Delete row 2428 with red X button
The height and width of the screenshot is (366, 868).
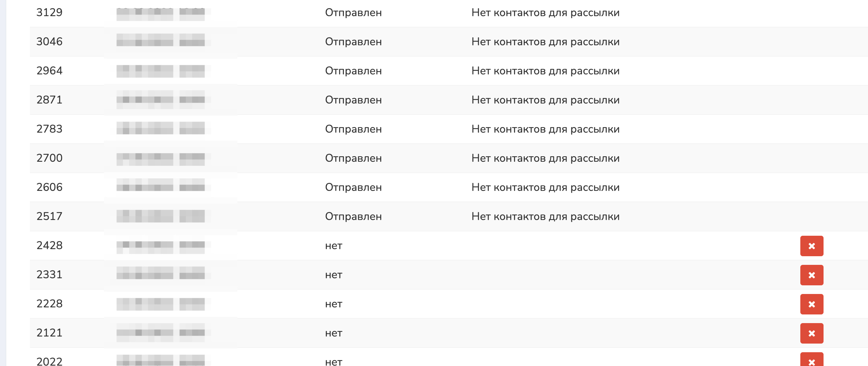click(811, 246)
